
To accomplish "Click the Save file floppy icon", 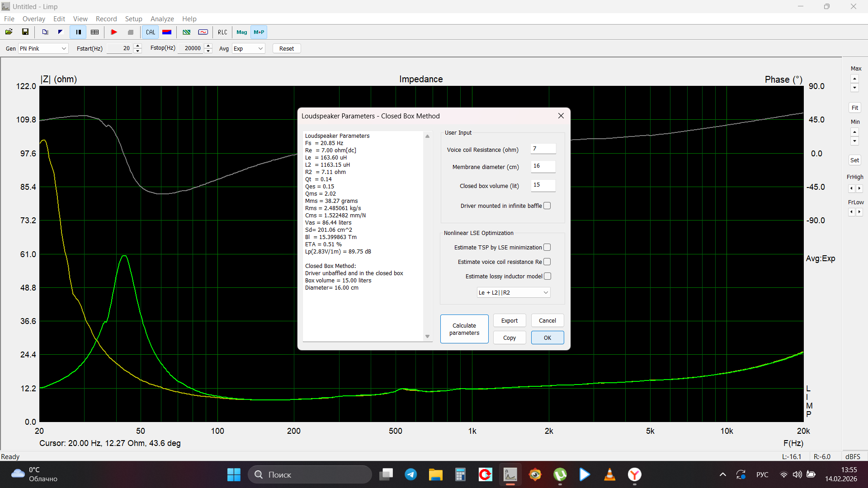I will [x=25, y=32].
